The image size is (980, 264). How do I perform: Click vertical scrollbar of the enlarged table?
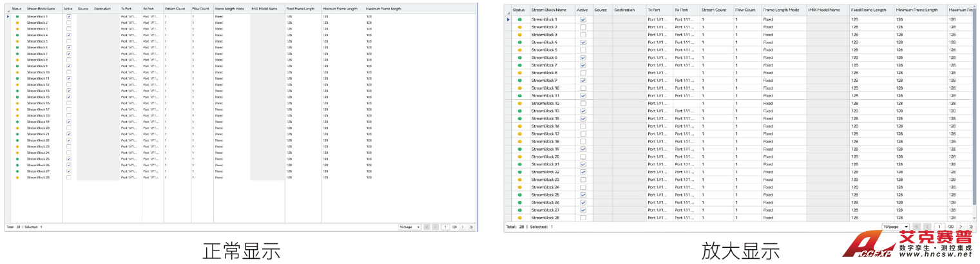[974, 116]
